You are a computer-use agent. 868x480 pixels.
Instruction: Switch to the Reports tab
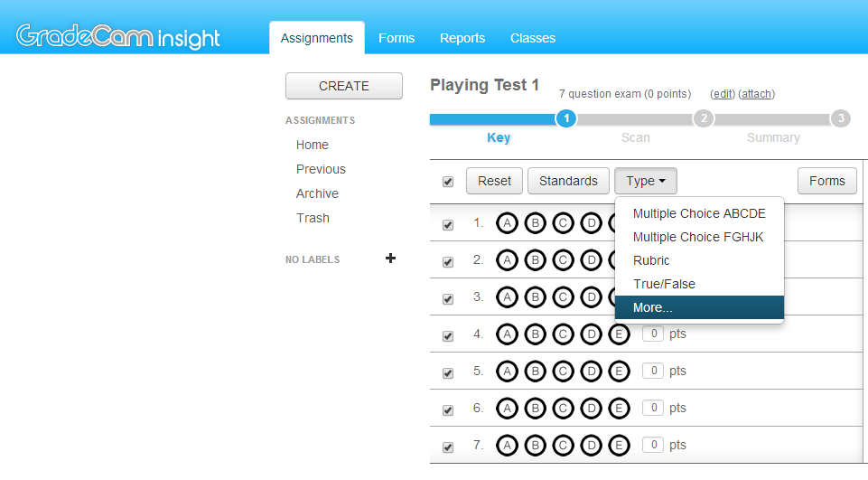[462, 38]
